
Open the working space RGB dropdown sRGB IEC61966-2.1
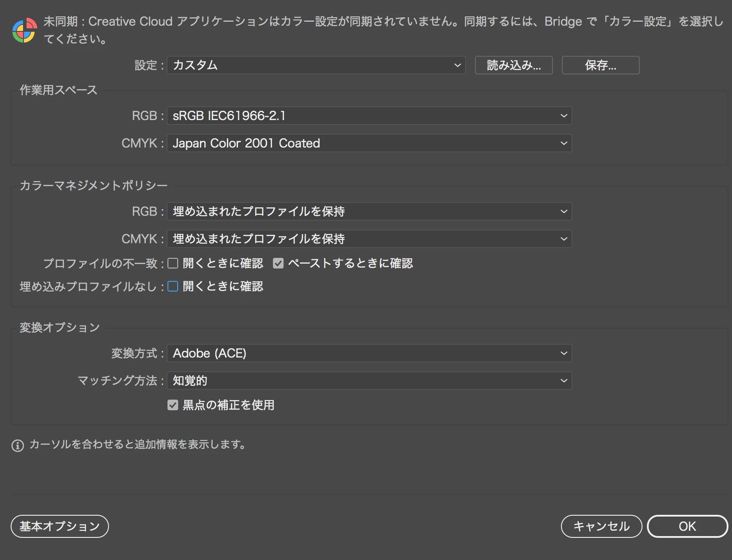[369, 116]
